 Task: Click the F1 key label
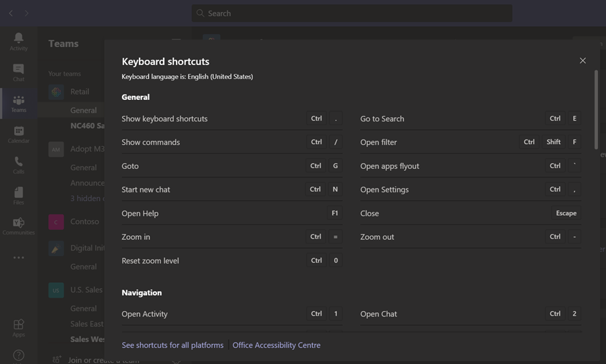pyautogui.click(x=335, y=213)
